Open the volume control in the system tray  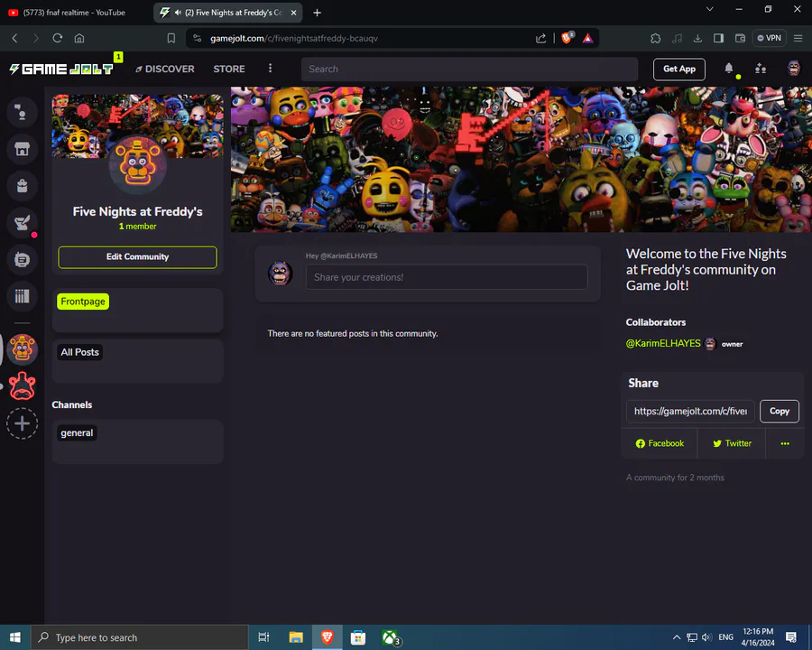click(706, 637)
